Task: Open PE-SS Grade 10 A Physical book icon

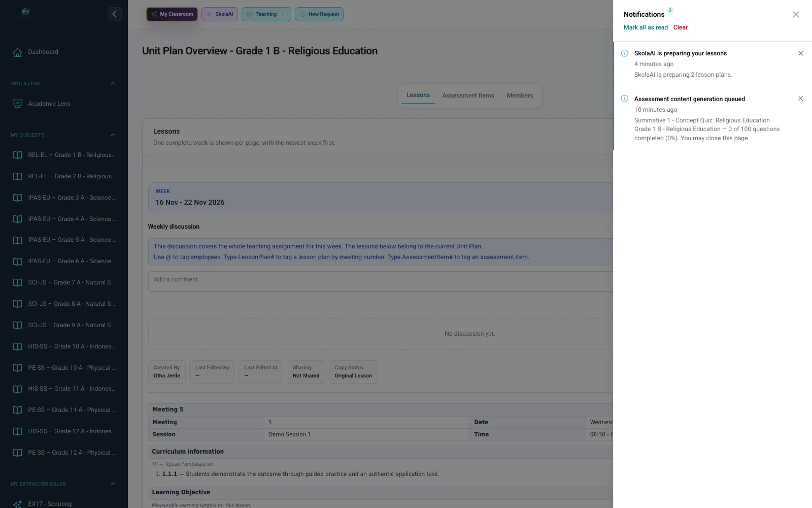Action: (17, 368)
